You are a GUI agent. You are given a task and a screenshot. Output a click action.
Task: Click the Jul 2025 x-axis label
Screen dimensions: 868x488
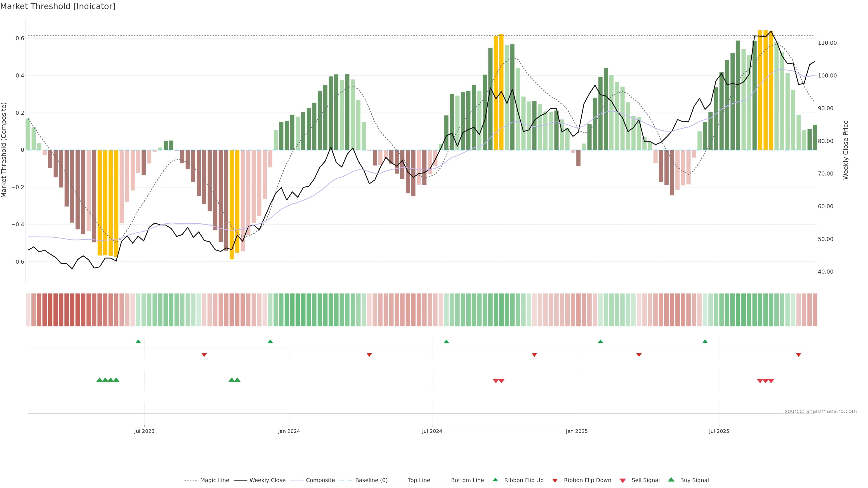click(x=719, y=431)
